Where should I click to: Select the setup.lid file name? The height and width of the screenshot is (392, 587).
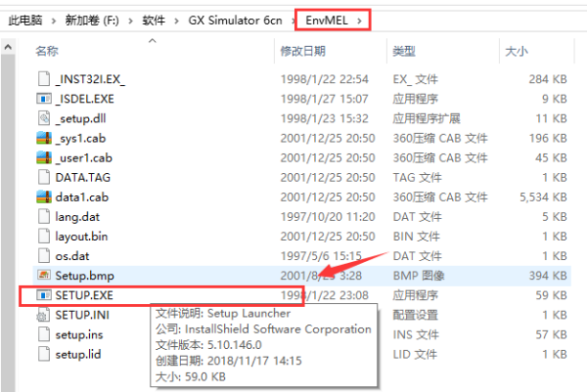pyautogui.click(x=78, y=354)
